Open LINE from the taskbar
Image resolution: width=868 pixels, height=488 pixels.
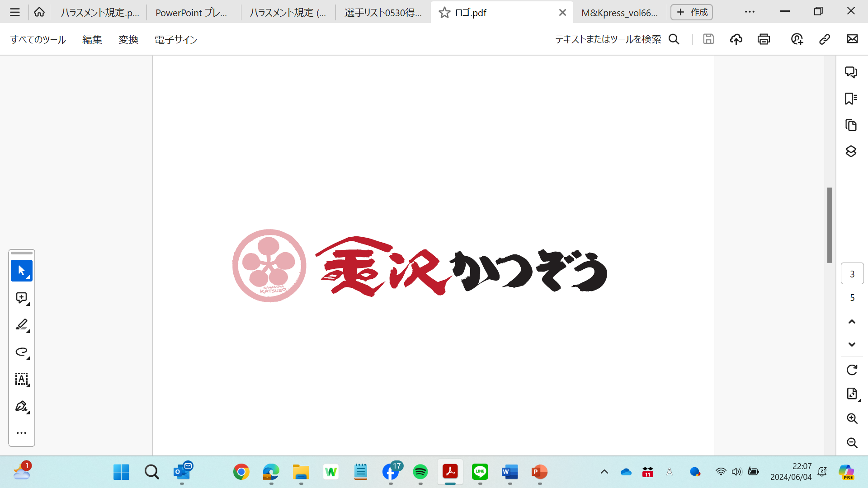coord(480,472)
